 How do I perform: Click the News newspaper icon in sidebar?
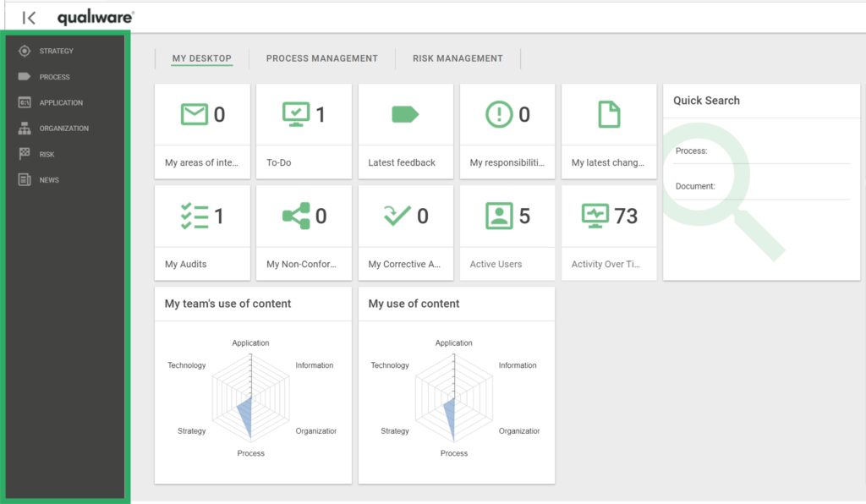(x=25, y=180)
